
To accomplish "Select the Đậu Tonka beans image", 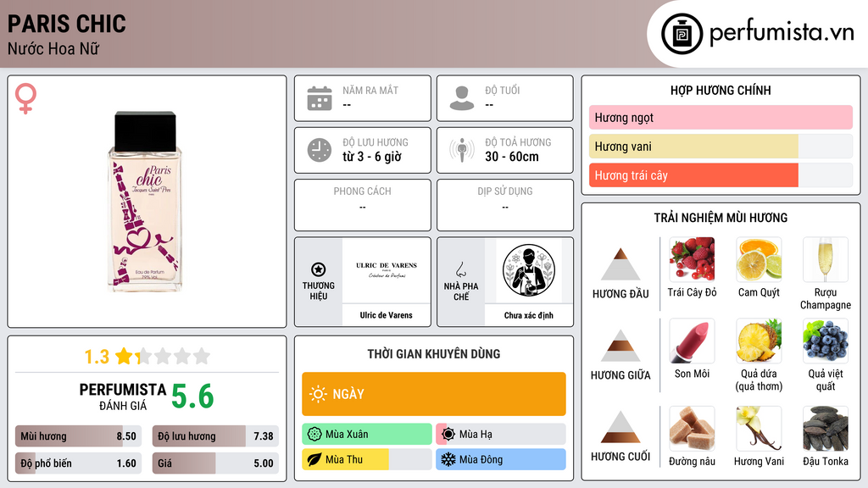I will (826, 429).
